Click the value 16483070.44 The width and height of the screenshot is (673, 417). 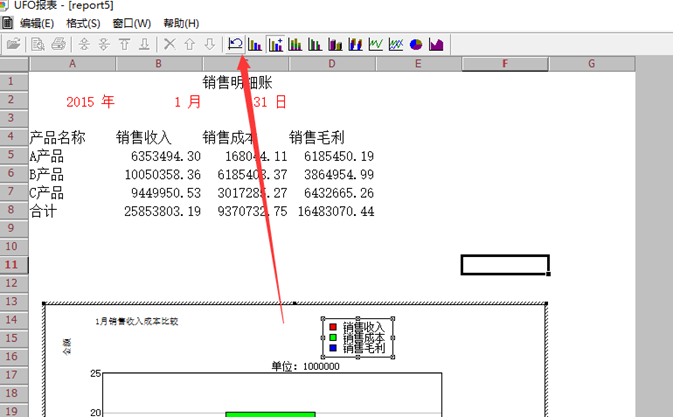pyautogui.click(x=336, y=212)
